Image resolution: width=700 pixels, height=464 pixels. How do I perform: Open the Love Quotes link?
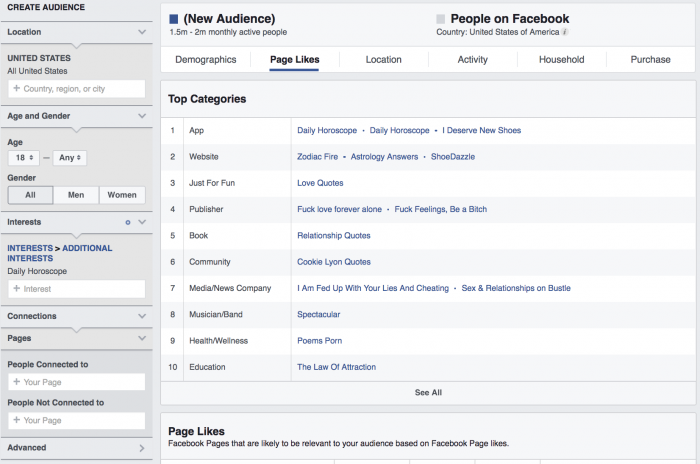pos(320,183)
